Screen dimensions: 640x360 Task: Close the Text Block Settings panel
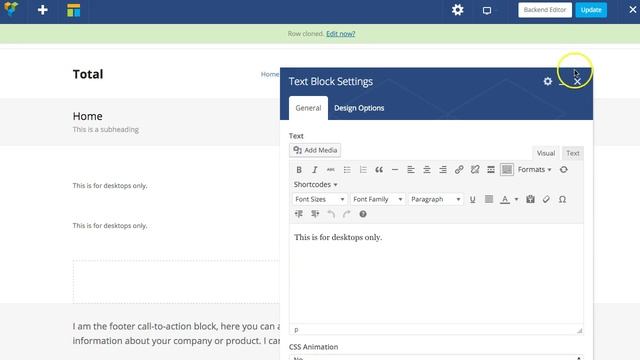point(577,82)
